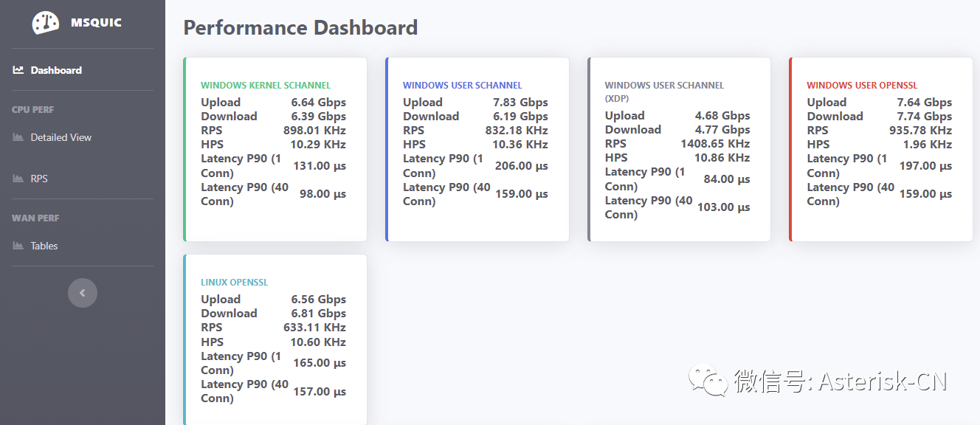Click the 1408.65 KHz RPS value
This screenshot has width=980, height=425.
coord(714,144)
